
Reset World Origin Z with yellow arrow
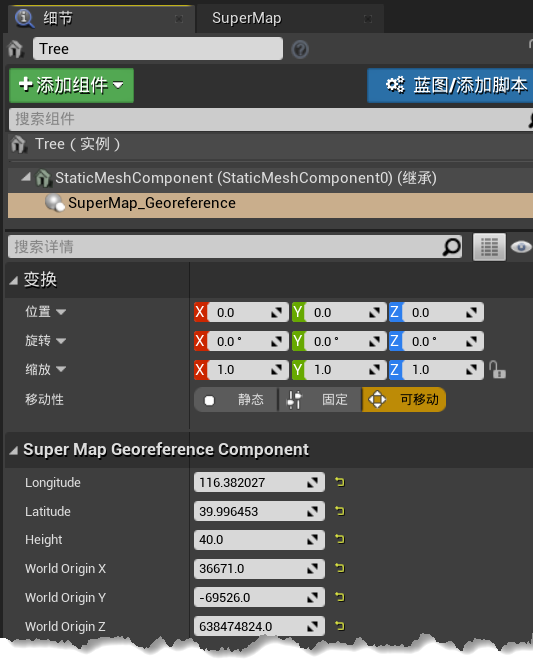(x=339, y=626)
